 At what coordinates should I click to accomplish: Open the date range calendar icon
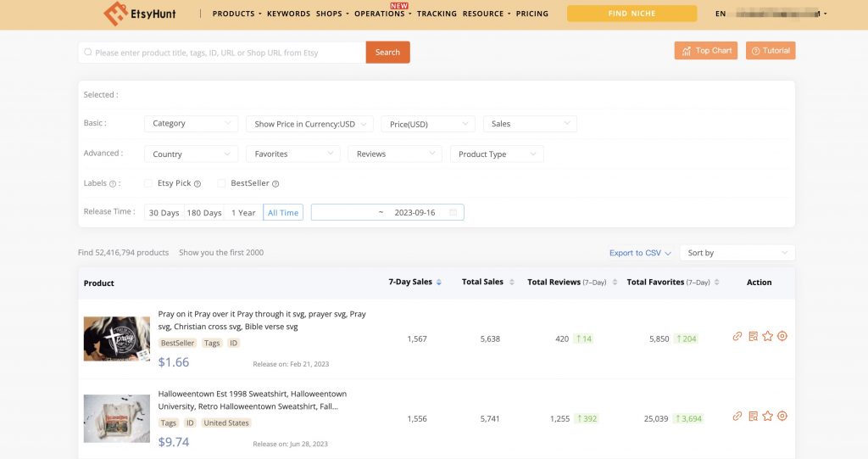pyautogui.click(x=453, y=212)
